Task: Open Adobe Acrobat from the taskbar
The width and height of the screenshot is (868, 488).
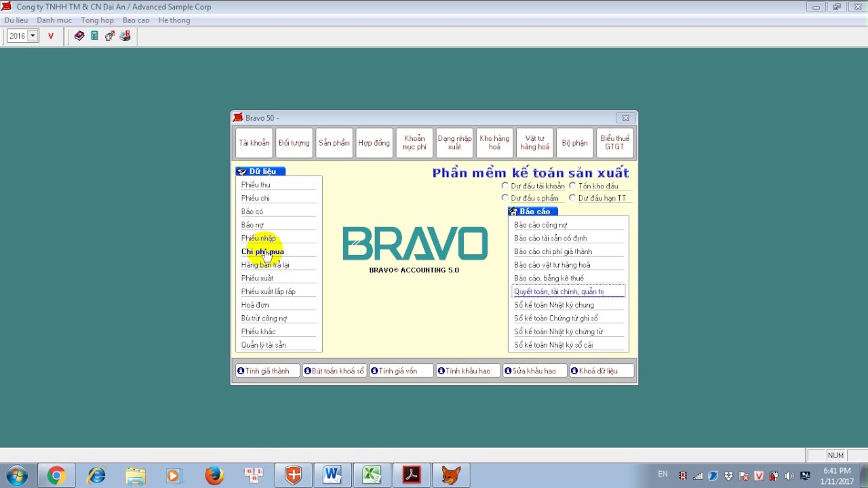Action: point(412,476)
